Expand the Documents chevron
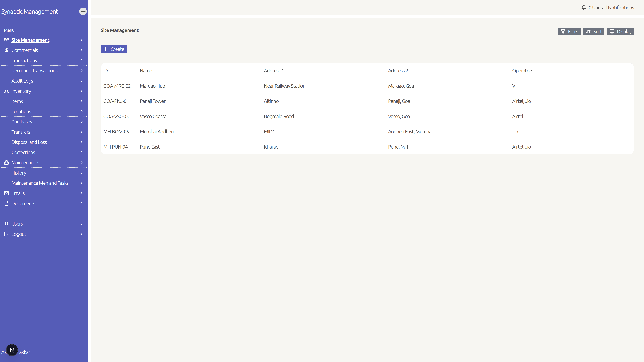The width and height of the screenshot is (644, 362). (81, 204)
